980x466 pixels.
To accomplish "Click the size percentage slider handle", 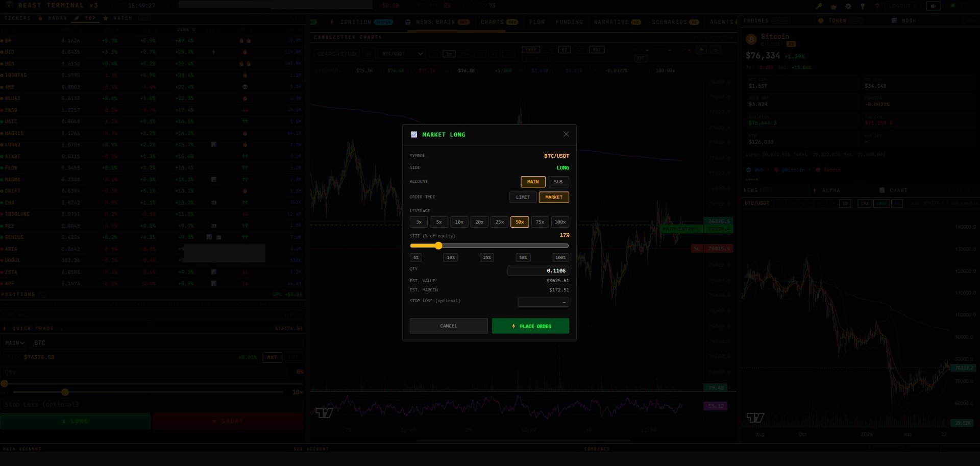I will (x=439, y=246).
